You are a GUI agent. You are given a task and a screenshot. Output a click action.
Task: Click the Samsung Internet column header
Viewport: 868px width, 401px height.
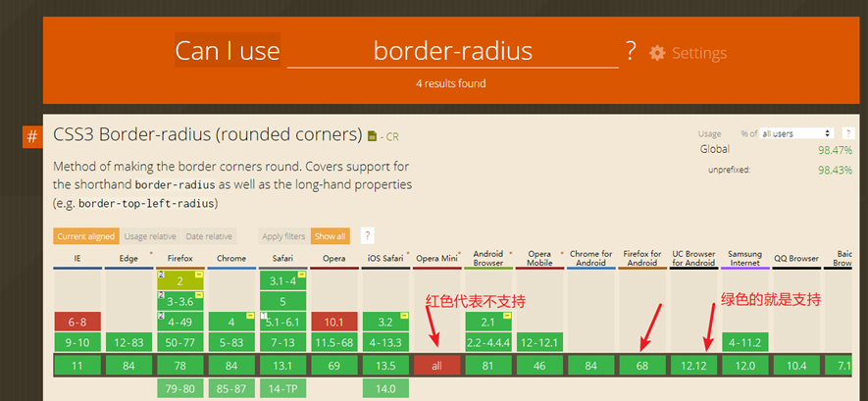[745, 258]
